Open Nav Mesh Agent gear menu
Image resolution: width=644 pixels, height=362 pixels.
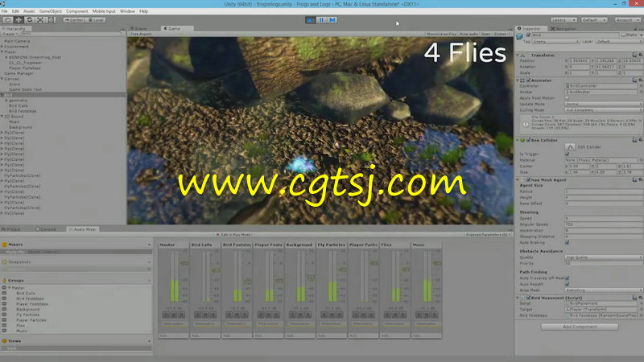tap(640, 179)
